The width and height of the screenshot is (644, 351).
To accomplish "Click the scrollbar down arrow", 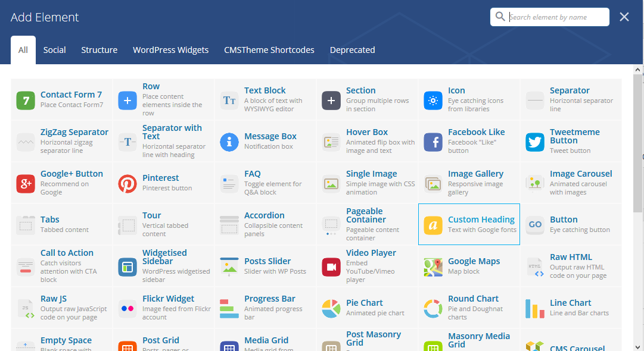I will 638,347.
